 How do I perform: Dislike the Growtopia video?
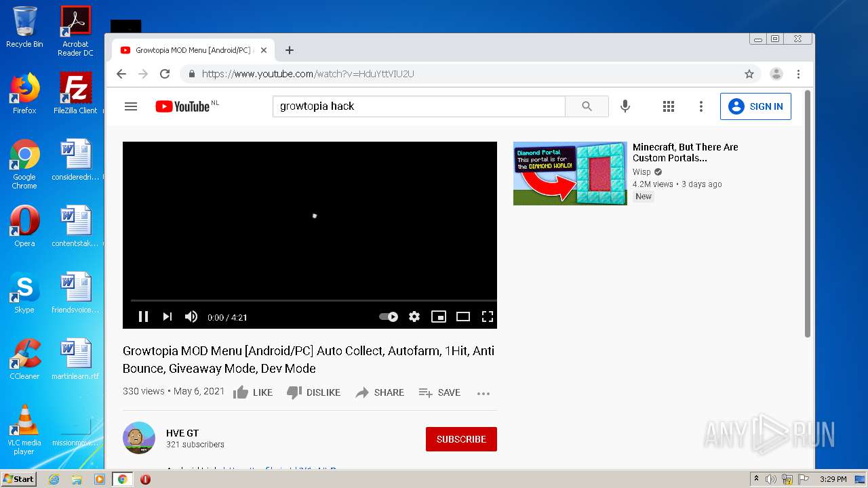pos(313,392)
